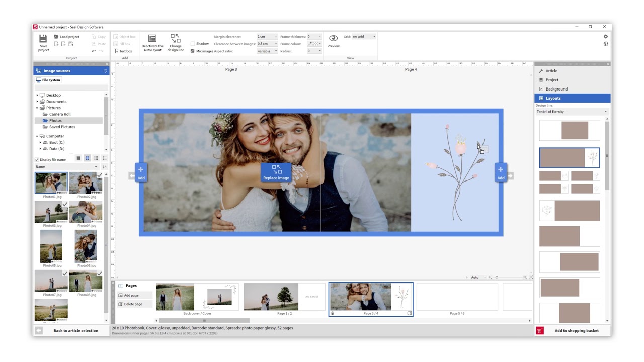Click the right Add page button on canvas
This screenshot has width=644, height=362.
pos(501,172)
